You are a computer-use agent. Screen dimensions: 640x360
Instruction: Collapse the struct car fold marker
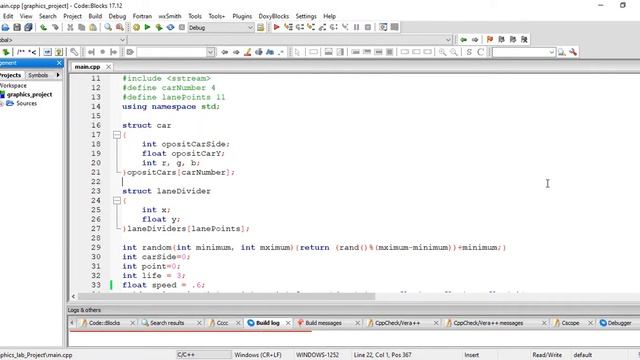(x=117, y=135)
